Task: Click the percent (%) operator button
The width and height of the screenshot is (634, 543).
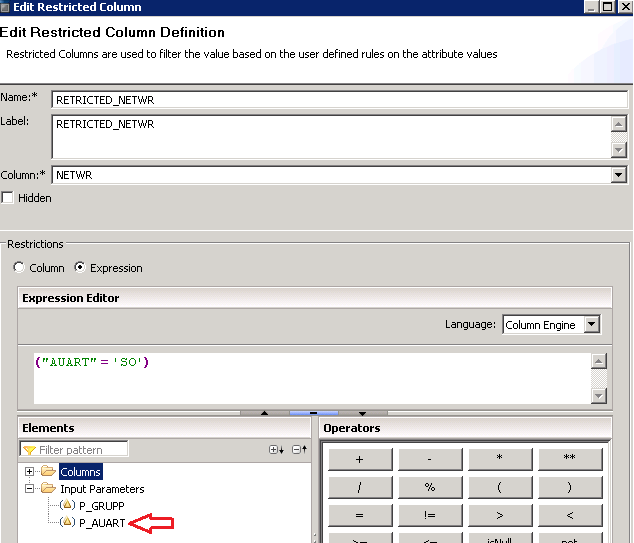Action: coord(430,488)
